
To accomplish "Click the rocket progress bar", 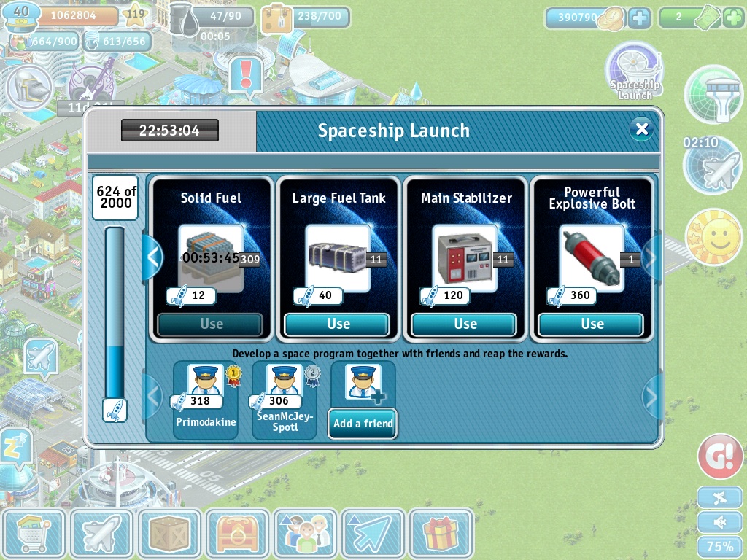I will click(x=115, y=313).
